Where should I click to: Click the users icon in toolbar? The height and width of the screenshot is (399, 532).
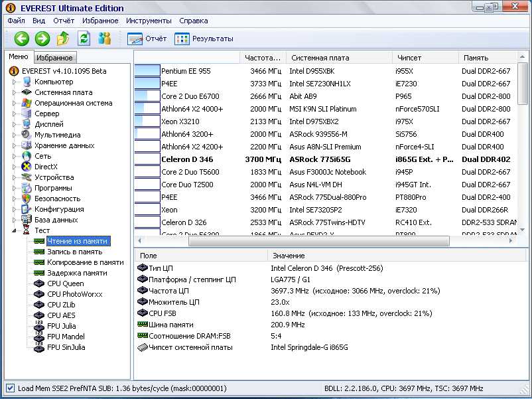pyautogui.click(x=104, y=39)
